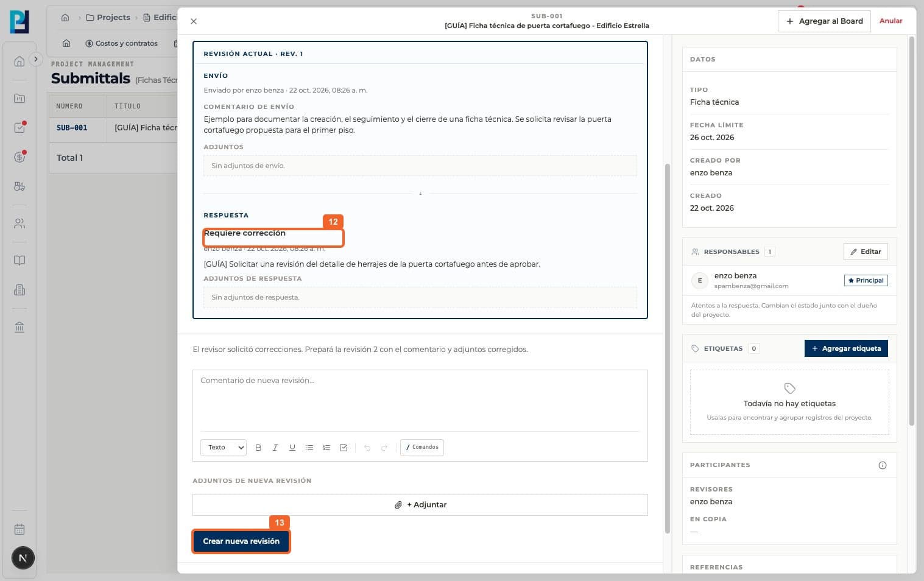
Task: Open the book icon in sidebar
Action: tap(19, 261)
